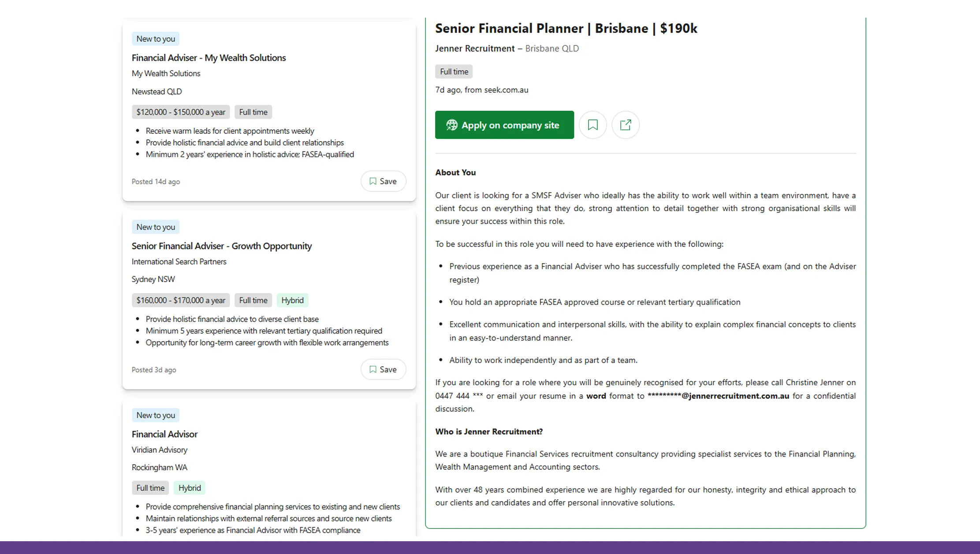Click the $120,000 - $150,000 a year tag
The image size is (980, 554).
[181, 112]
